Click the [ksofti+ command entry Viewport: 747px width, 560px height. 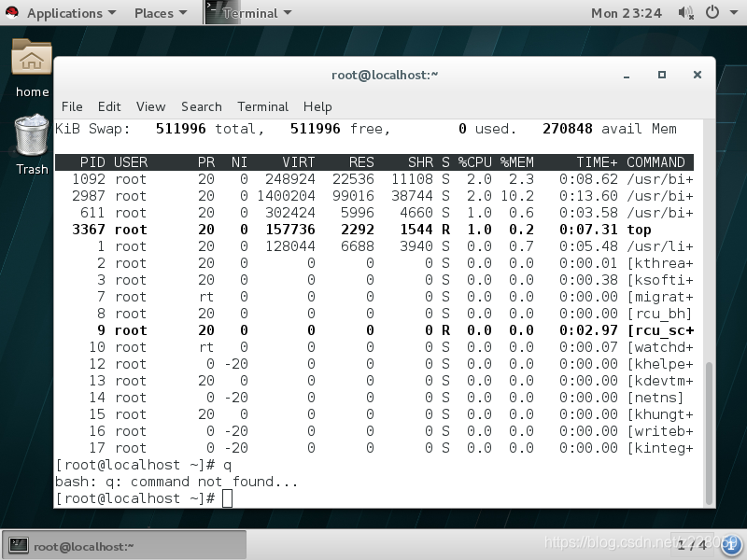click(x=660, y=279)
